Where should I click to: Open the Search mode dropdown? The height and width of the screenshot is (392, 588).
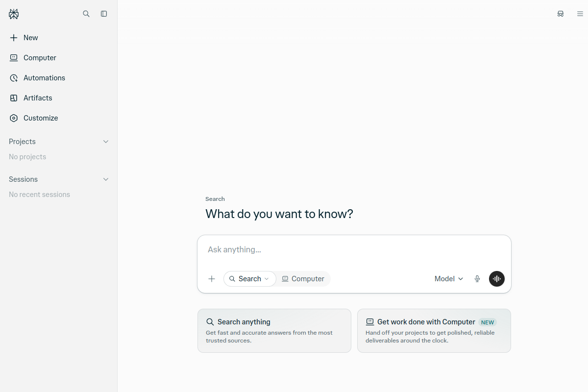(250, 279)
